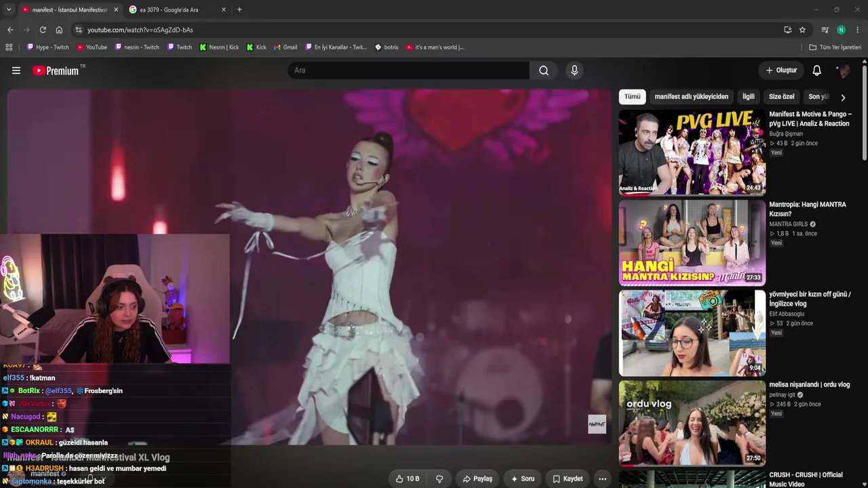Open Chrome media controls icon
This screenshot has height=488, width=868.
pyautogui.click(x=825, y=30)
